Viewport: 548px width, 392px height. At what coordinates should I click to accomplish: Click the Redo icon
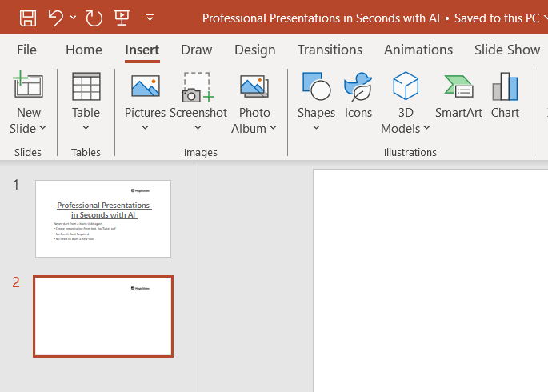94,17
